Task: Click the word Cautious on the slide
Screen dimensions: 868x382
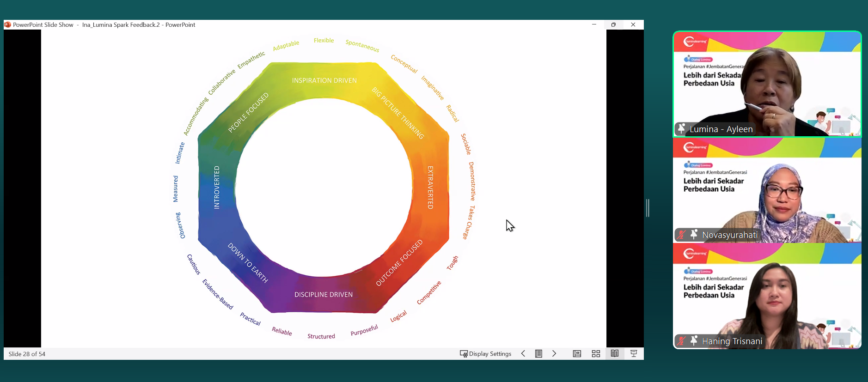Action: coord(194,264)
